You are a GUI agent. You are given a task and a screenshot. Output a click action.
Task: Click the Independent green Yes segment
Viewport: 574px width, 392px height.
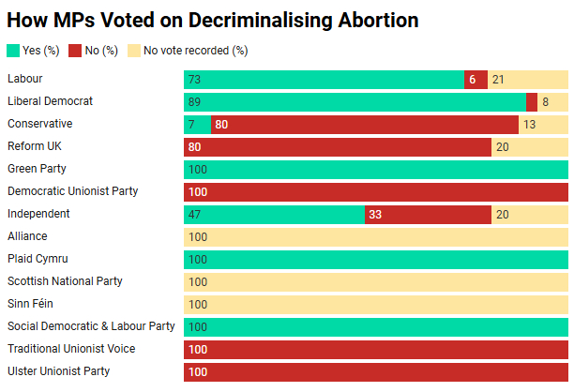click(x=274, y=215)
